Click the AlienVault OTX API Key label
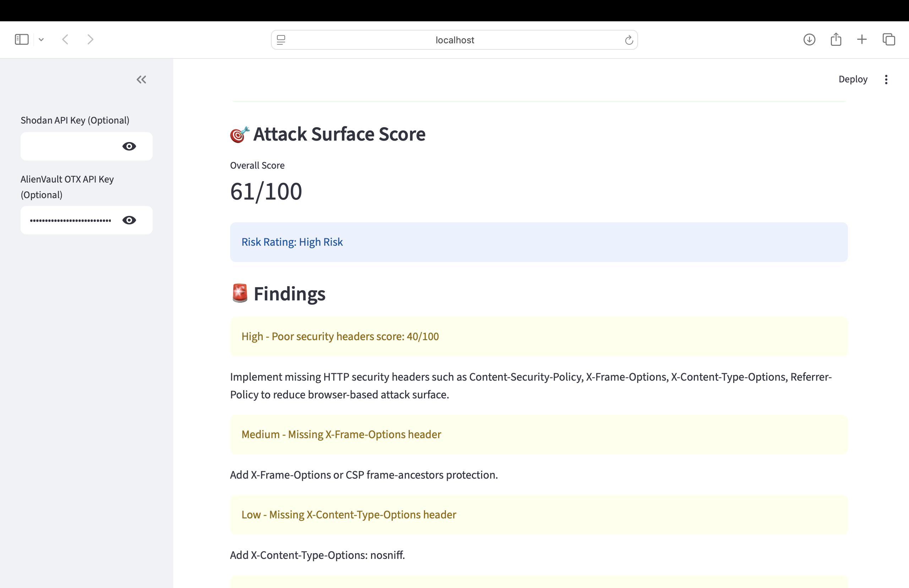This screenshot has height=588, width=909. [x=67, y=187]
